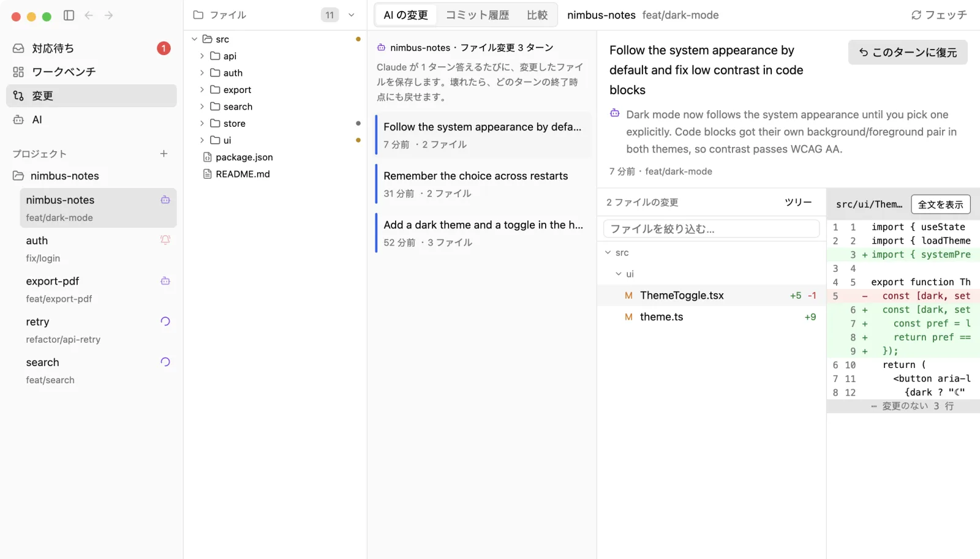Go back with the left arrow

(89, 15)
